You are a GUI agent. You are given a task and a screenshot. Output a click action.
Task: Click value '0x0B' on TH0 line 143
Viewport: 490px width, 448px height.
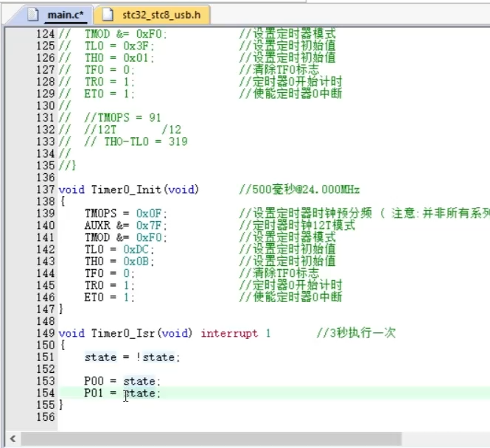point(136,261)
